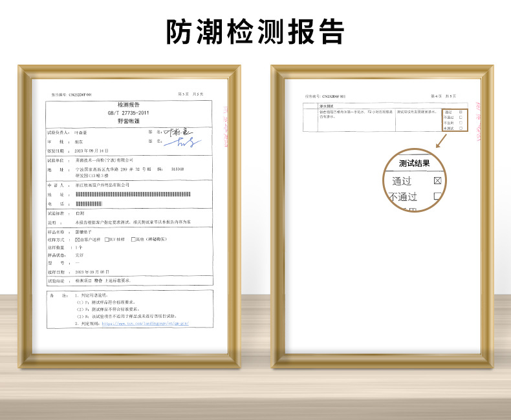Click the redacted phone number bar

89,204
